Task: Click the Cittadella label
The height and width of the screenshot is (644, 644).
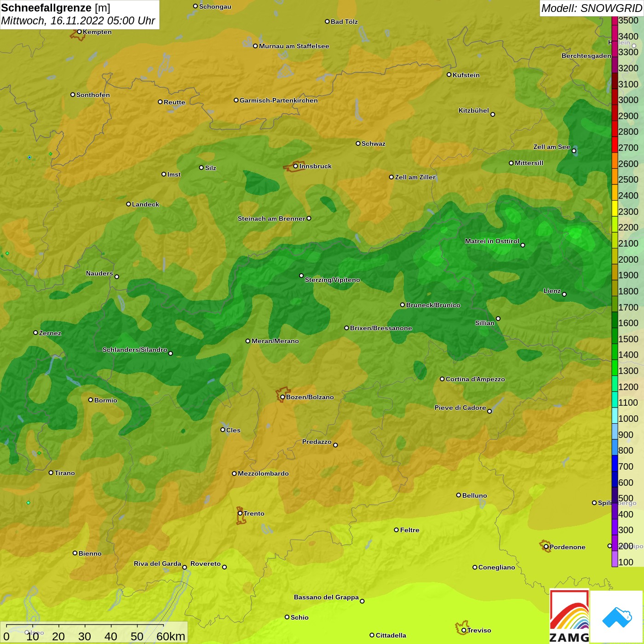Action: (x=391, y=635)
